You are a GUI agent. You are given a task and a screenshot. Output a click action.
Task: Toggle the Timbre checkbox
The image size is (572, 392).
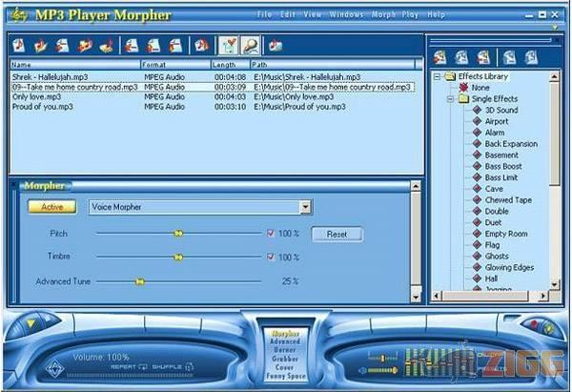coord(270,257)
